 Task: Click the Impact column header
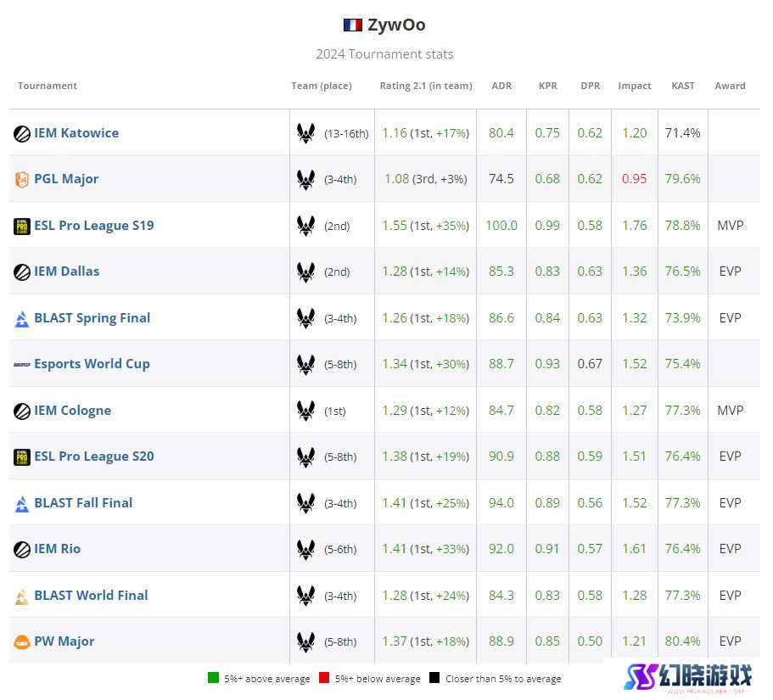[635, 86]
